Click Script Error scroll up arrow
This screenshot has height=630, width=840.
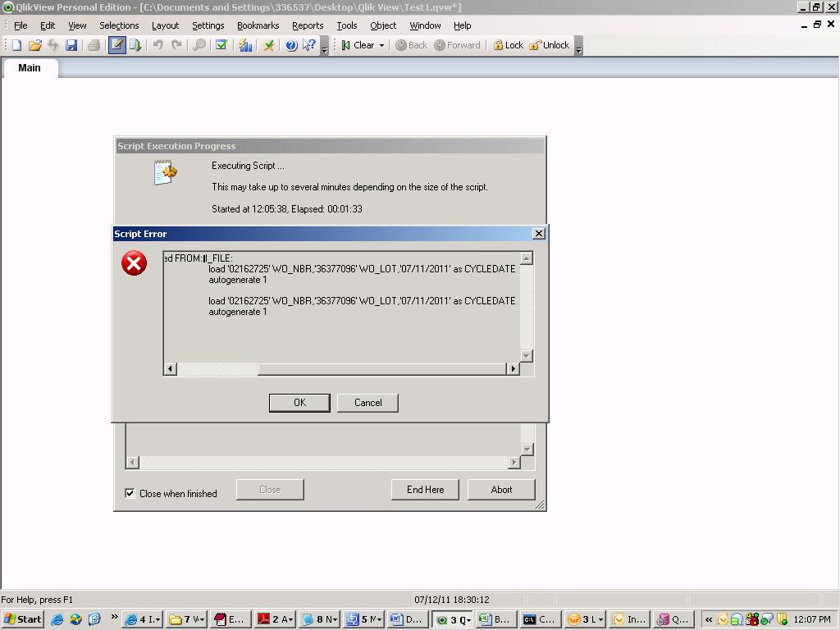coord(527,258)
